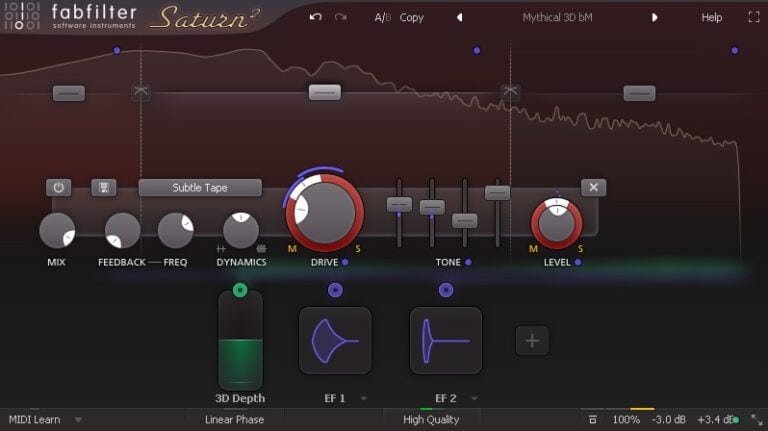Click the modulation dot above low band
768x431 pixels.
[x=117, y=50]
